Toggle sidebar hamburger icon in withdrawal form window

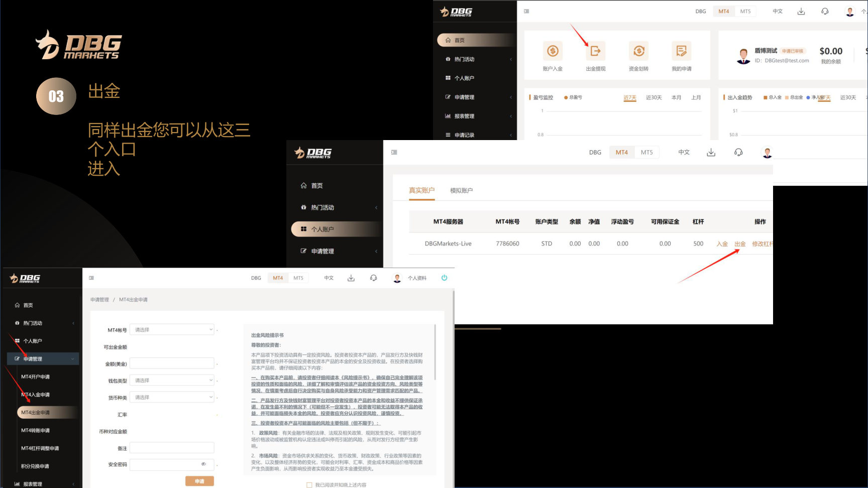[x=91, y=278]
